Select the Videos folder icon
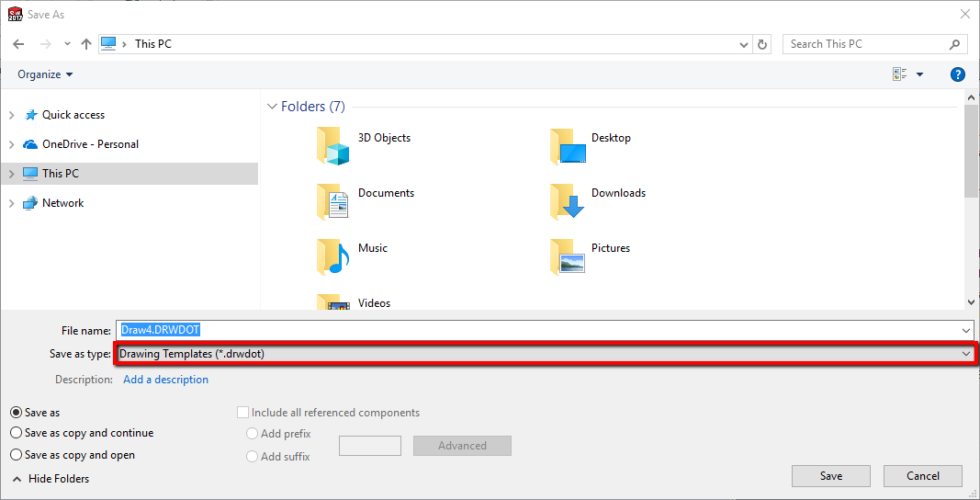 [332, 301]
